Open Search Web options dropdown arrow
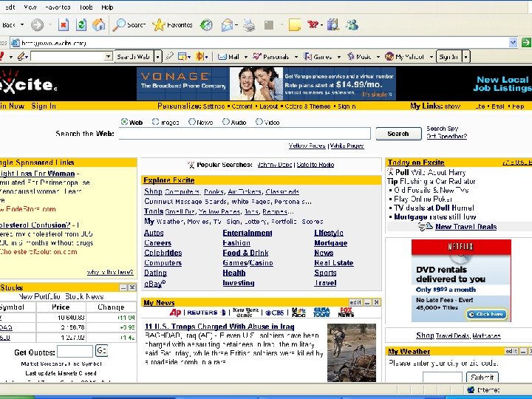This screenshot has width=532, height=399. pyautogui.click(x=158, y=57)
